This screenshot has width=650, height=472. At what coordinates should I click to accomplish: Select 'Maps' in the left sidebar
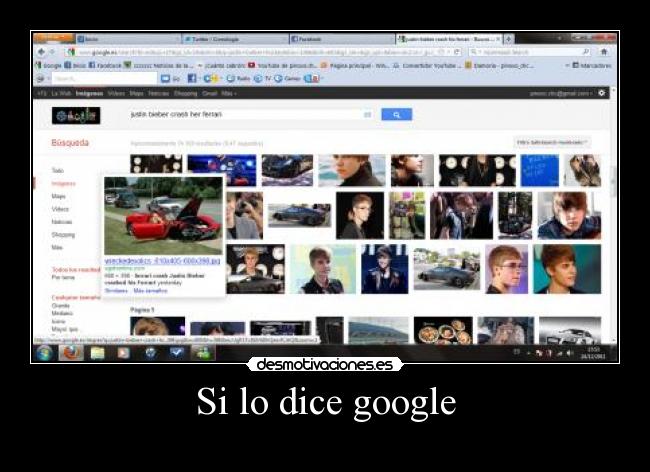(58, 196)
